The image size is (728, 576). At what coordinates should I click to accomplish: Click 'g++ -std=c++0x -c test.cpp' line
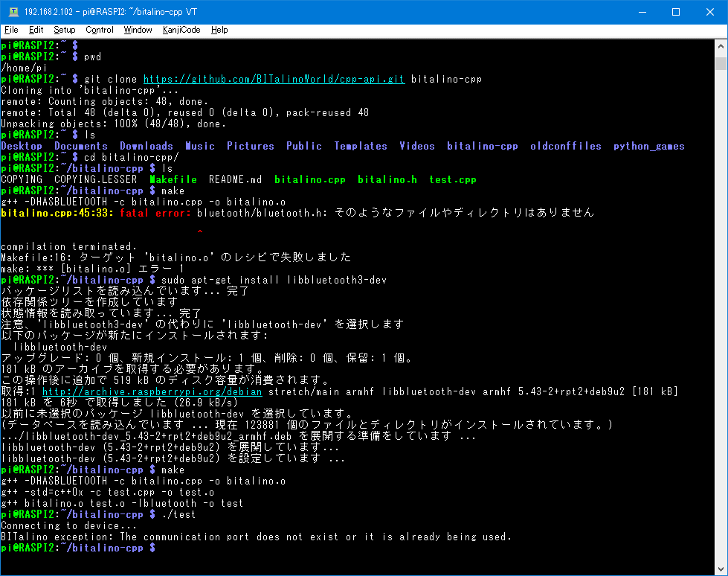point(107,492)
